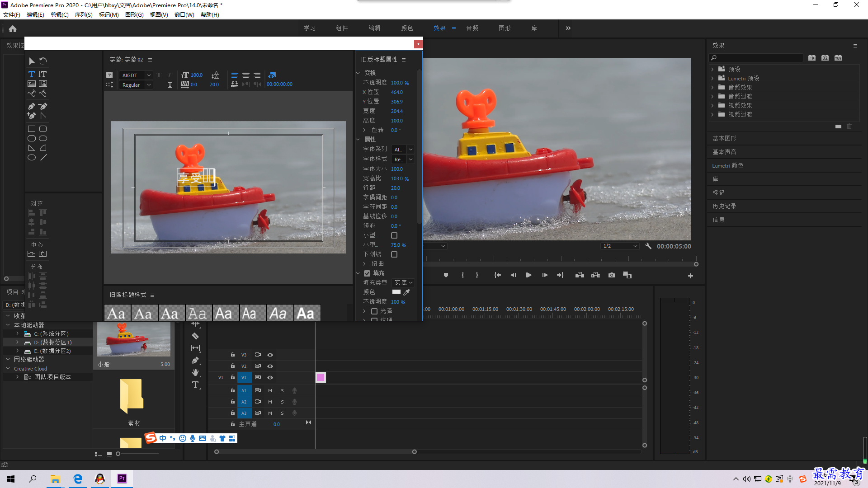Select the Wedge triangle tool

coord(32,148)
